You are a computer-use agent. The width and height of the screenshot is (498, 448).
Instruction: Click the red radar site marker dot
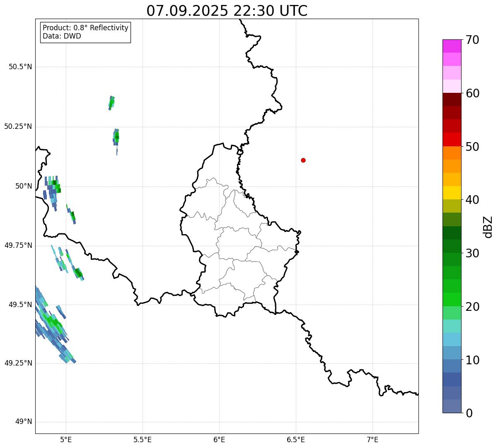click(303, 160)
